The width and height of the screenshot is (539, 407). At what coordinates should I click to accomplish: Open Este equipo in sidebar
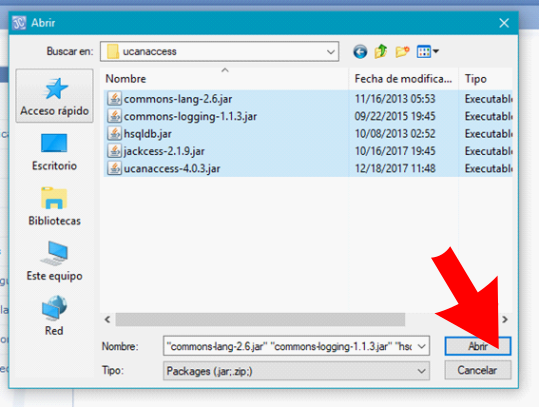point(54,262)
